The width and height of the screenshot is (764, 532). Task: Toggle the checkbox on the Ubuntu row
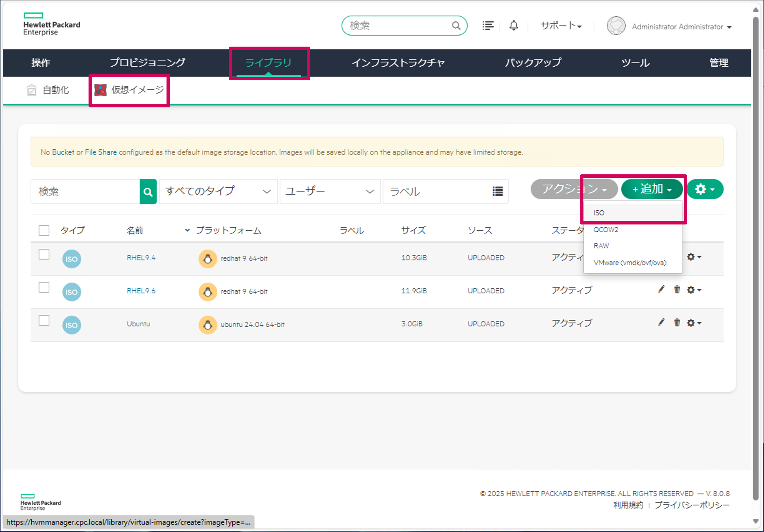coord(44,320)
